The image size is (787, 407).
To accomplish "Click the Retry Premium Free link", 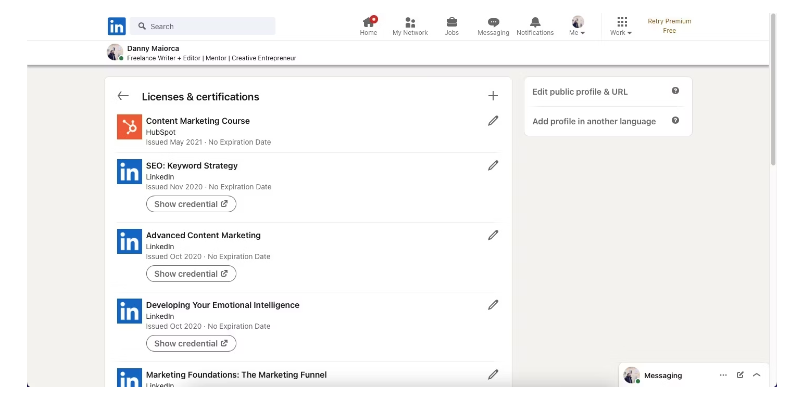I will click(669, 26).
